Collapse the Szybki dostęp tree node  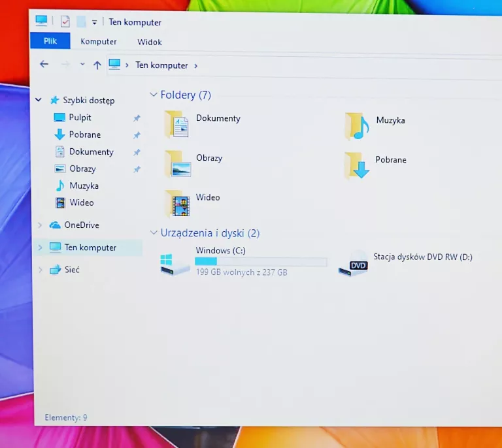[x=39, y=100]
